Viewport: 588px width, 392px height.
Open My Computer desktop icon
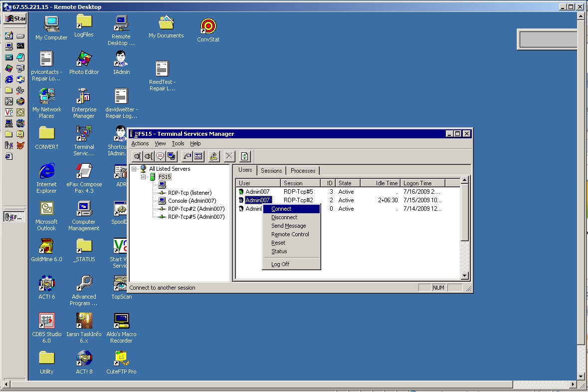[x=51, y=28]
